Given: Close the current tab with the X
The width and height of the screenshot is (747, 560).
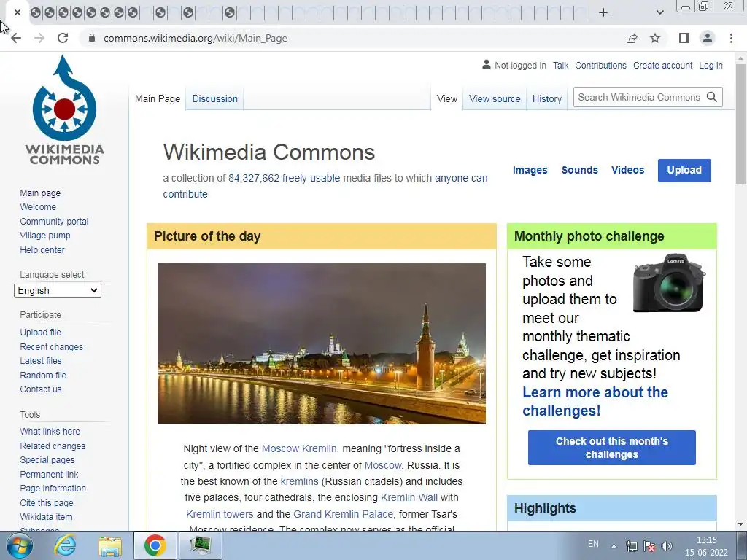Looking at the screenshot, I should (18, 12).
